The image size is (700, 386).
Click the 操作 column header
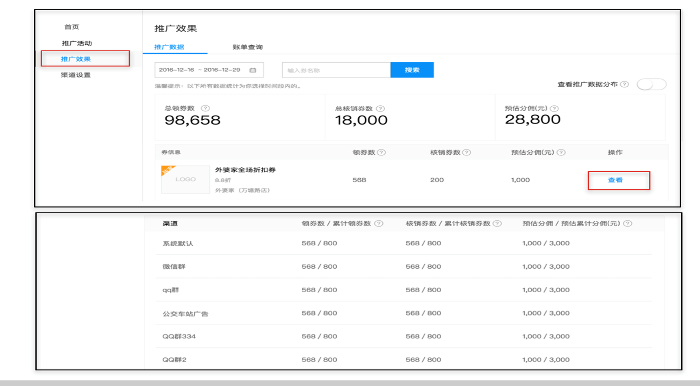click(615, 153)
